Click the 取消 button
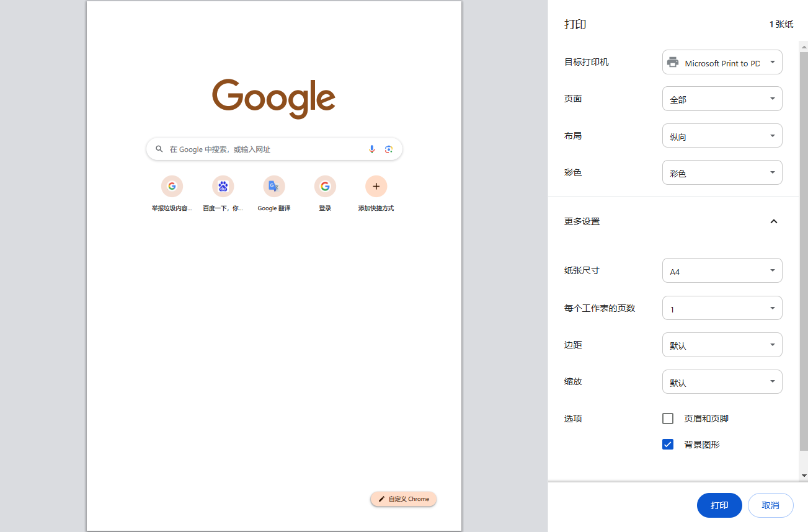Viewport: 808px width, 532px height. pos(771,505)
